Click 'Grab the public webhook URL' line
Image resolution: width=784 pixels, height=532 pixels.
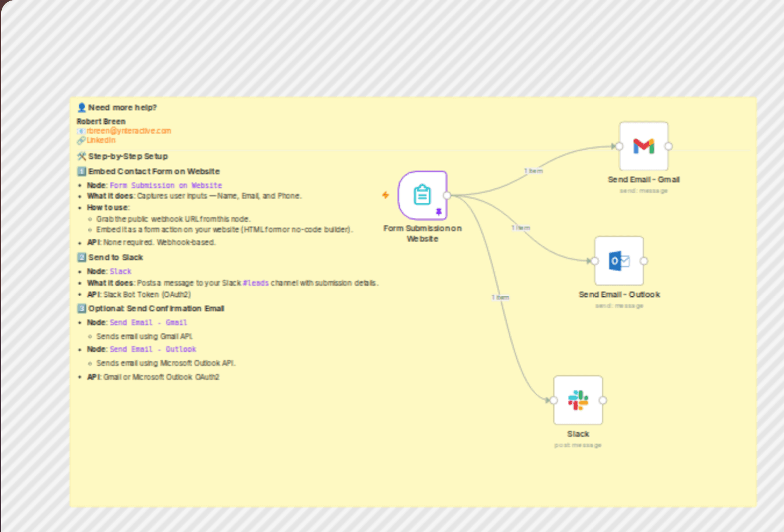[173, 219]
